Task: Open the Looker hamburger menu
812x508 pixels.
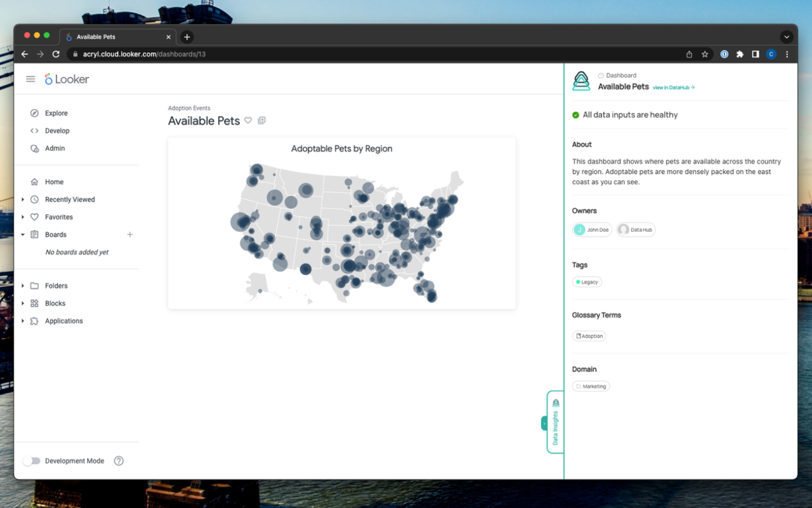Action: click(30, 79)
